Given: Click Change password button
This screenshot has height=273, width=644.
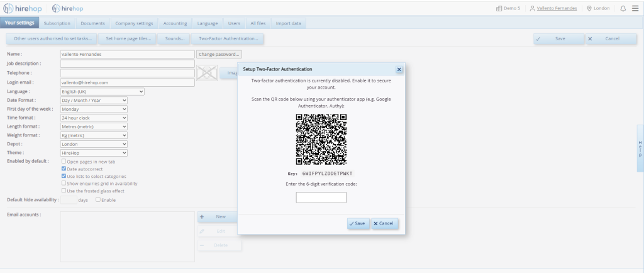Looking at the screenshot, I should [219, 54].
